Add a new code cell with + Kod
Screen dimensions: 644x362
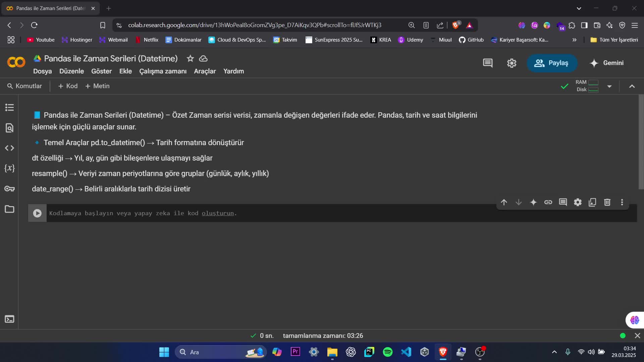(68, 86)
